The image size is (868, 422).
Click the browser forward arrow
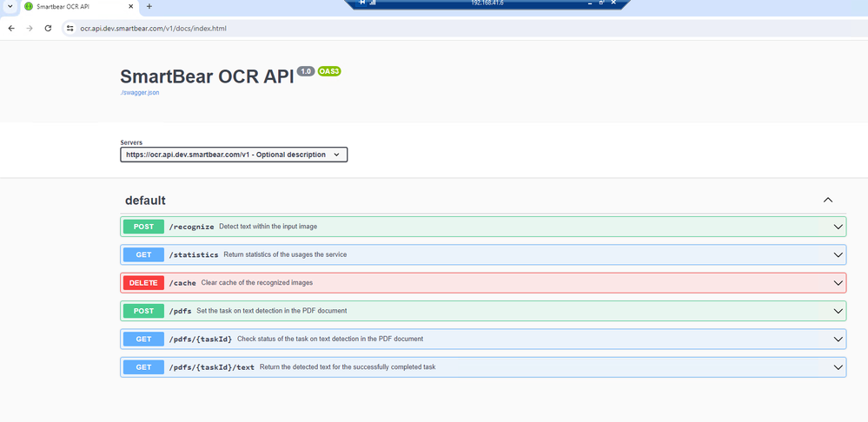[x=30, y=28]
